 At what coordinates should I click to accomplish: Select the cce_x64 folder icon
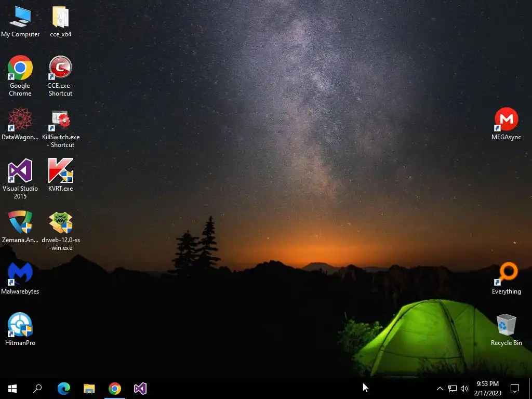[60, 22]
